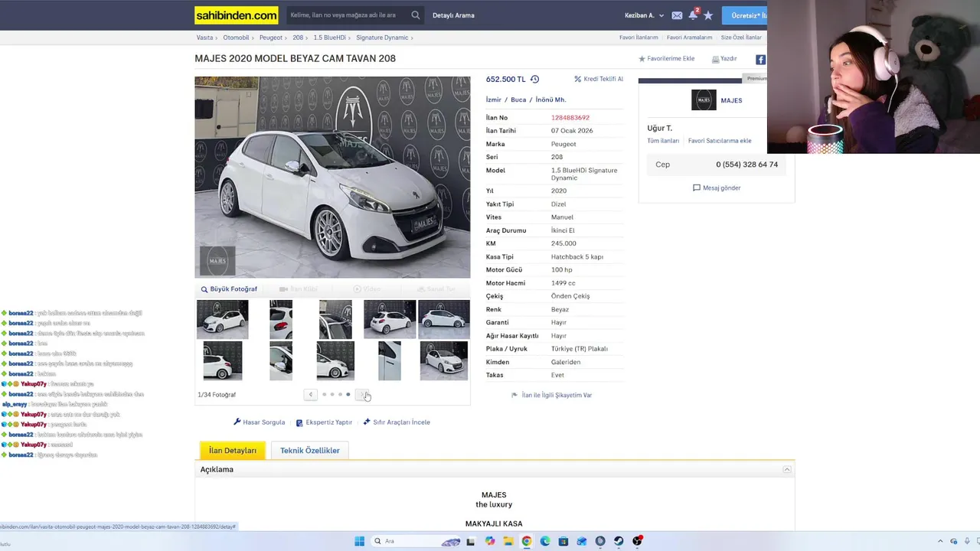Open Büyük Fotoğraf view
The height and width of the screenshot is (551, 980).
point(229,289)
